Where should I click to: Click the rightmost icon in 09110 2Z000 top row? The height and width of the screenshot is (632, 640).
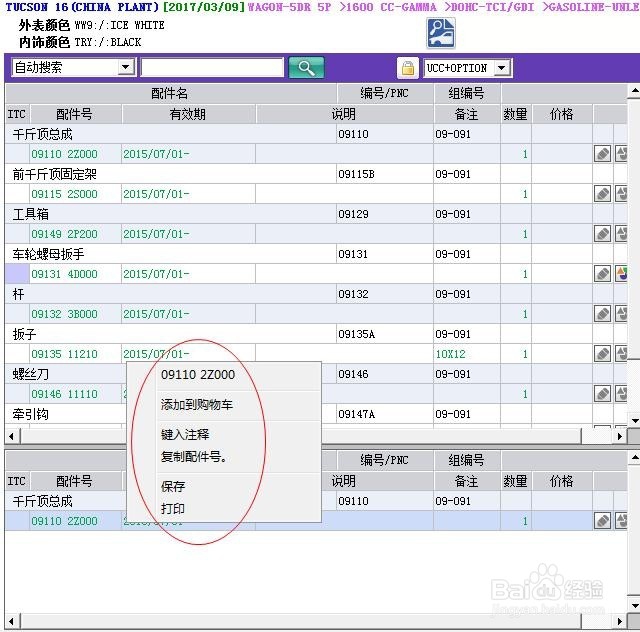click(621, 154)
